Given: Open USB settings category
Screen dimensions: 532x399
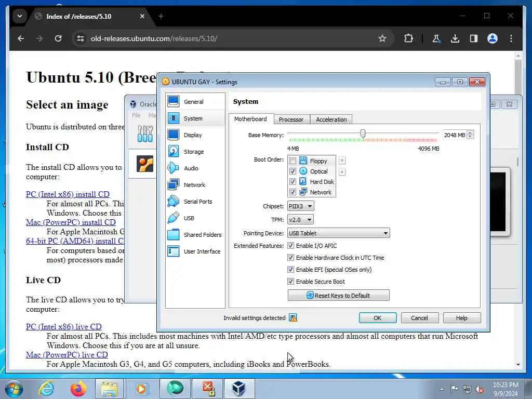Looking at the screenshot, I should (x=195, y=218).
